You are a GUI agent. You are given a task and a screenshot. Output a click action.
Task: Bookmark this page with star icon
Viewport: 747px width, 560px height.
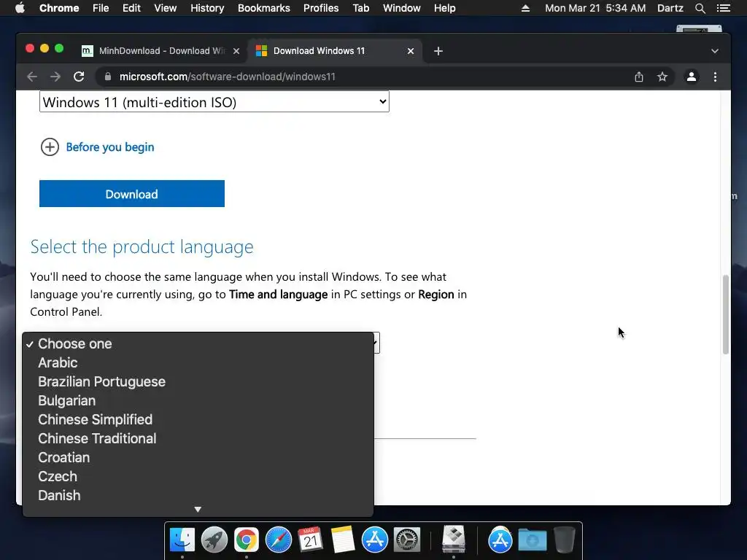point(662,77)
